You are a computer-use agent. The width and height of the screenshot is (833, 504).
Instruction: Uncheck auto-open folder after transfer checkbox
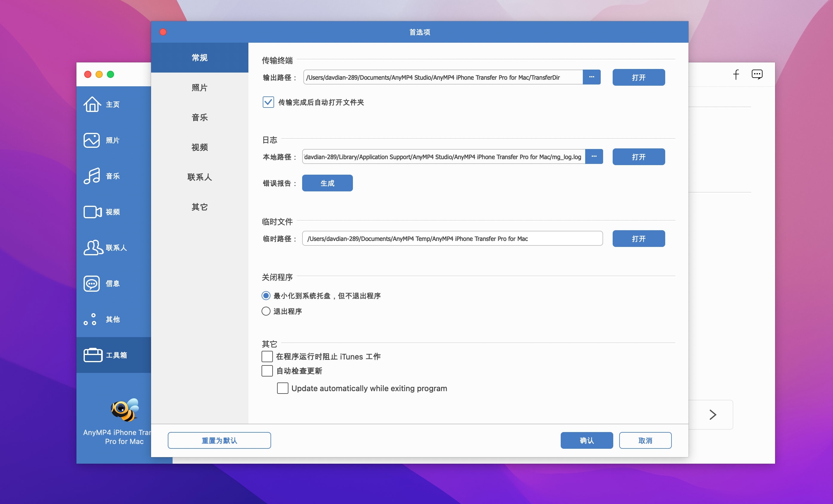tap(268, 102)
